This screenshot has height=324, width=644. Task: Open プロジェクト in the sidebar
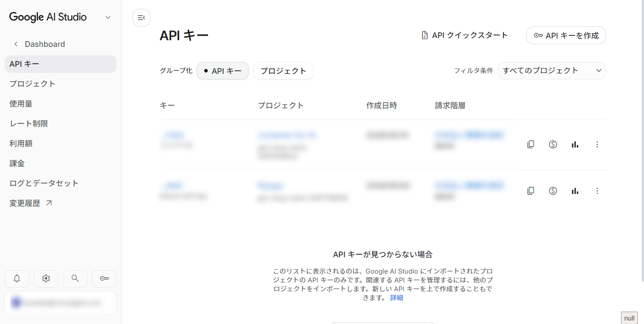point(61,84)
